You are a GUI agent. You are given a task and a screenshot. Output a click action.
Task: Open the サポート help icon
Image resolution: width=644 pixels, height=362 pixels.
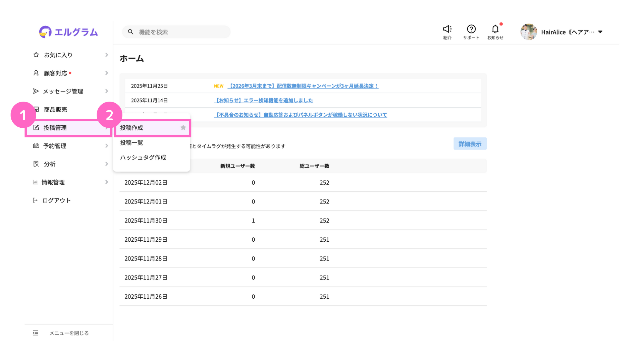point(471,29)
